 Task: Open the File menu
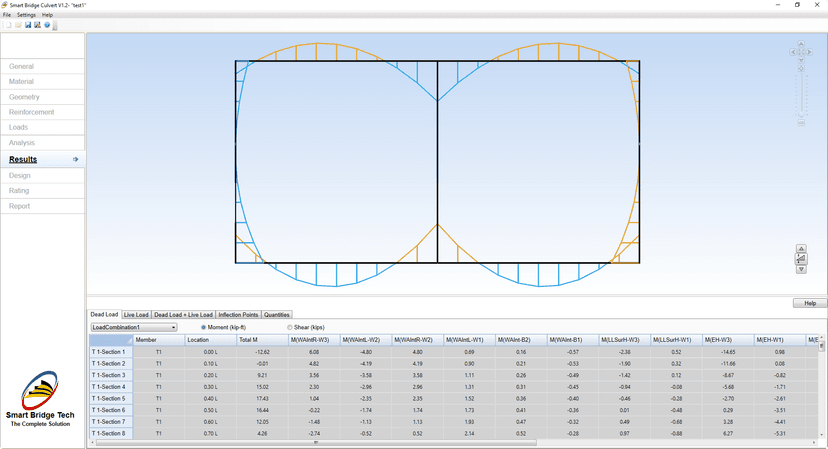pyautogui.click(x=7, y=15)
